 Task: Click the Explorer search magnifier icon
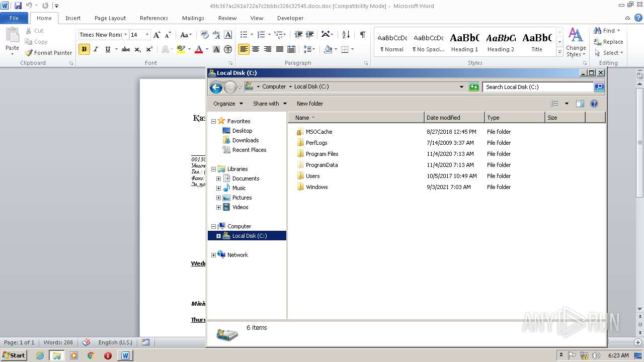tap(599, 87)
